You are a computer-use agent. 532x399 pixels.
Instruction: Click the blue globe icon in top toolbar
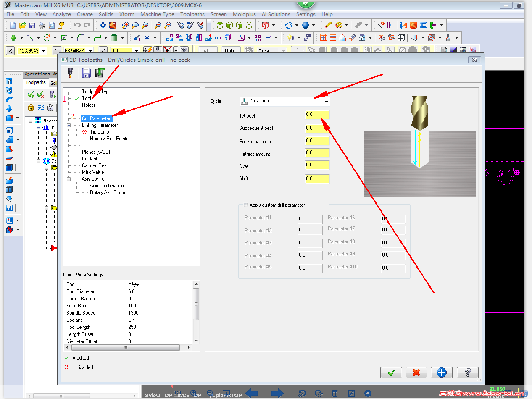[x=289, y=25]
